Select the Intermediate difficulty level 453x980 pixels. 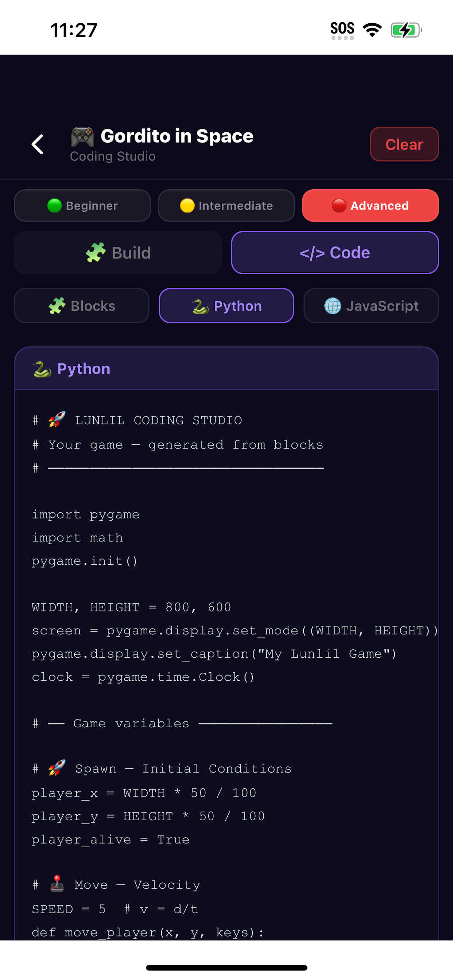[226, 205]
